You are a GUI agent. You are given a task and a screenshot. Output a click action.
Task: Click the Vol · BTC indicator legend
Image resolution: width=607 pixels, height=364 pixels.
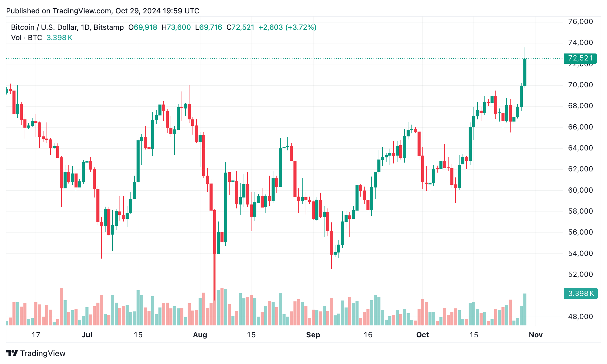(26, 38)
